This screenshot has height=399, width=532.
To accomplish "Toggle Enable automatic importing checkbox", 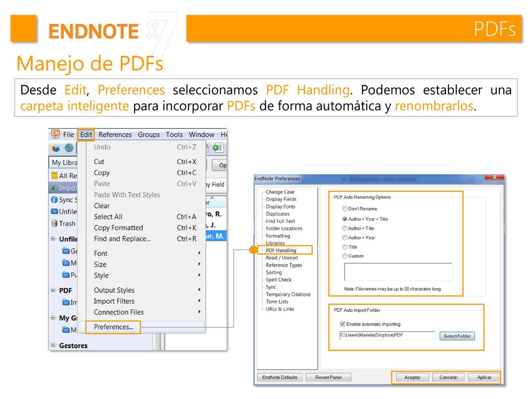I will click(343, 324).
